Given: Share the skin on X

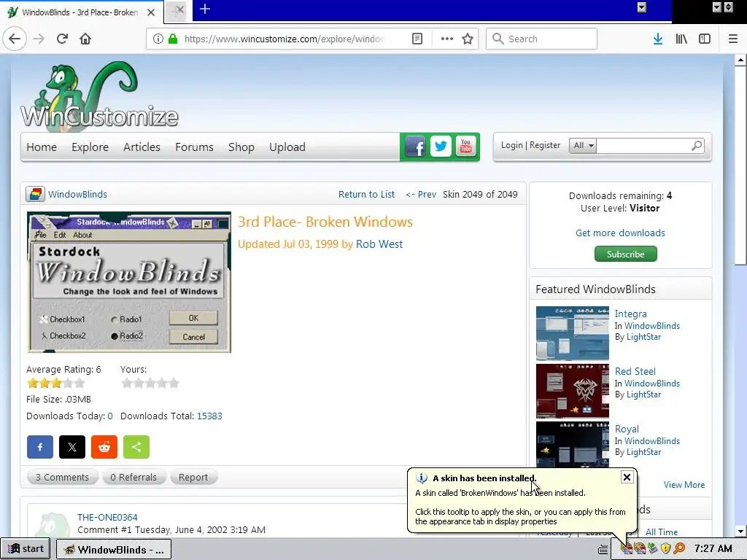Looking at the screenshot, I should coord(72,447).
